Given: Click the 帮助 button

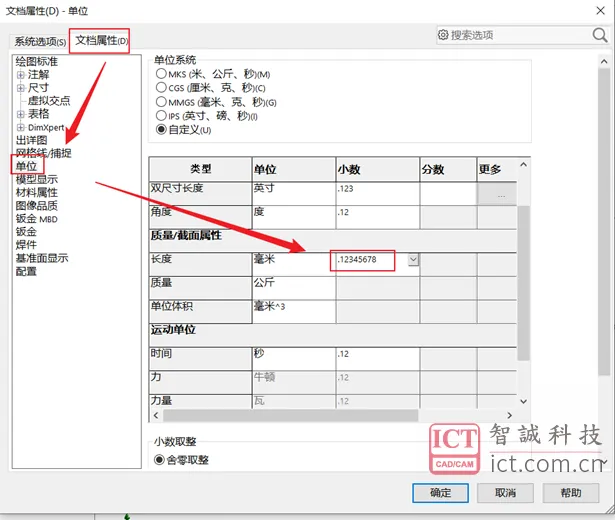Looking at the screenshot, I should tap(571, 493).
